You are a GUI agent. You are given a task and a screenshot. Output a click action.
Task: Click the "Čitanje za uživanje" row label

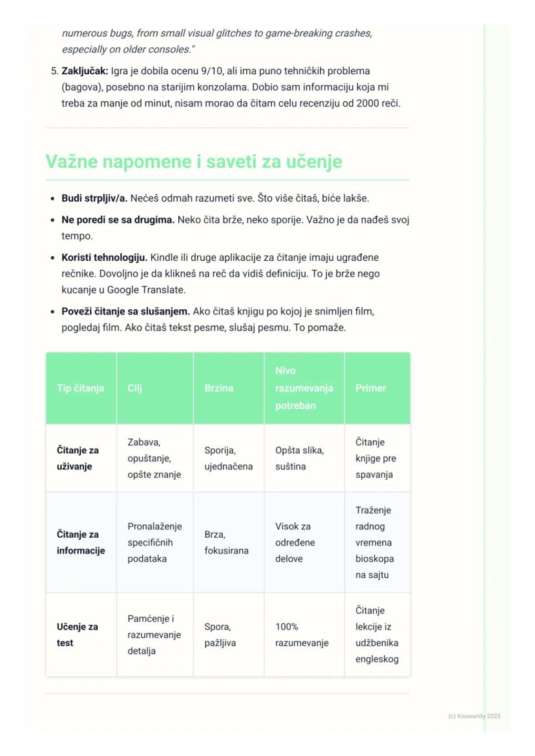coord(78,458)
